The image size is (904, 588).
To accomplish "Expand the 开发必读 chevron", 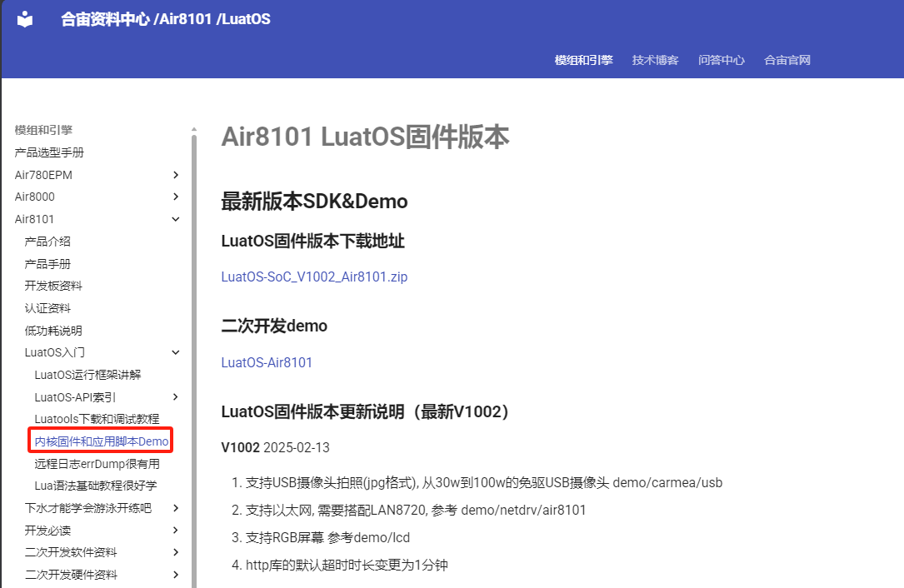I will [176, 530].
